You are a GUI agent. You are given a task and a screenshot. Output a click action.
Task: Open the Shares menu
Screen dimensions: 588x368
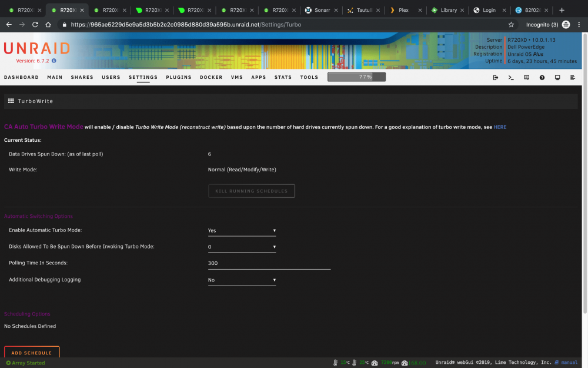pos(82,77)
